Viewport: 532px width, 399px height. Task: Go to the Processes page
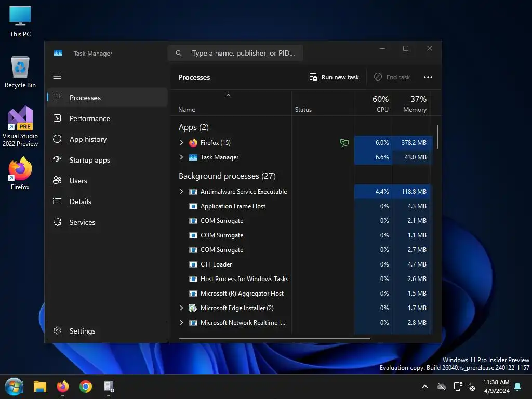[107, 98]
